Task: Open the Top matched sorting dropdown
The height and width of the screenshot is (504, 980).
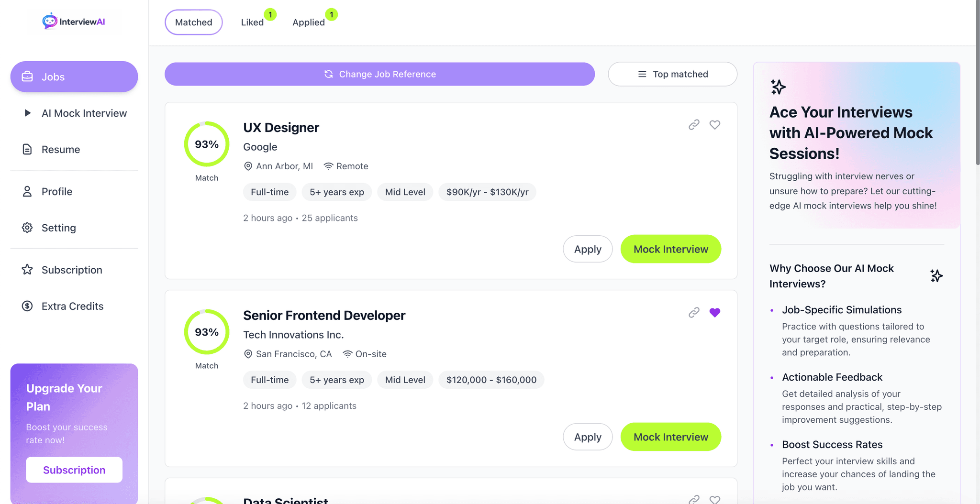Action: click(672, 74)
